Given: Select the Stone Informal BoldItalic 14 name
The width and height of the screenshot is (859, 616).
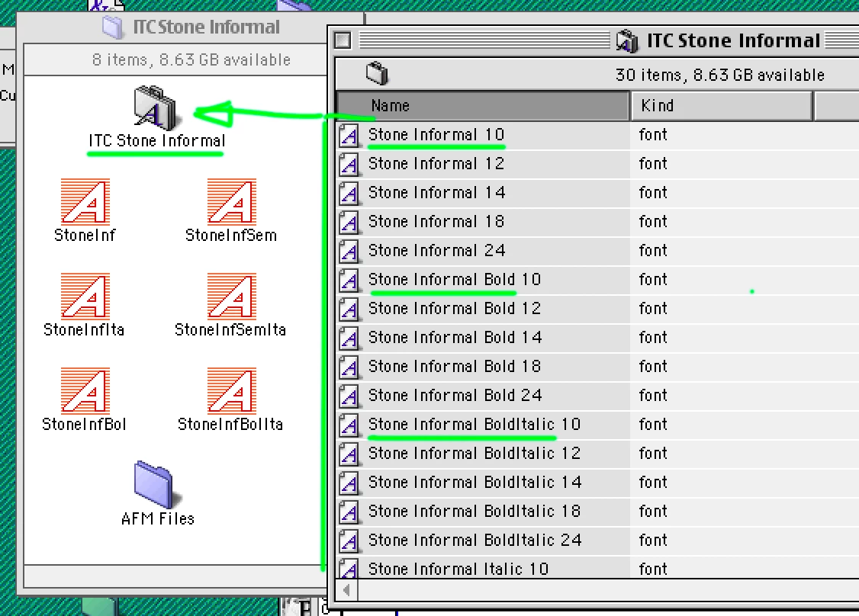Looking at the screenshot, I should pyautogui.click(x=475, y=483).
